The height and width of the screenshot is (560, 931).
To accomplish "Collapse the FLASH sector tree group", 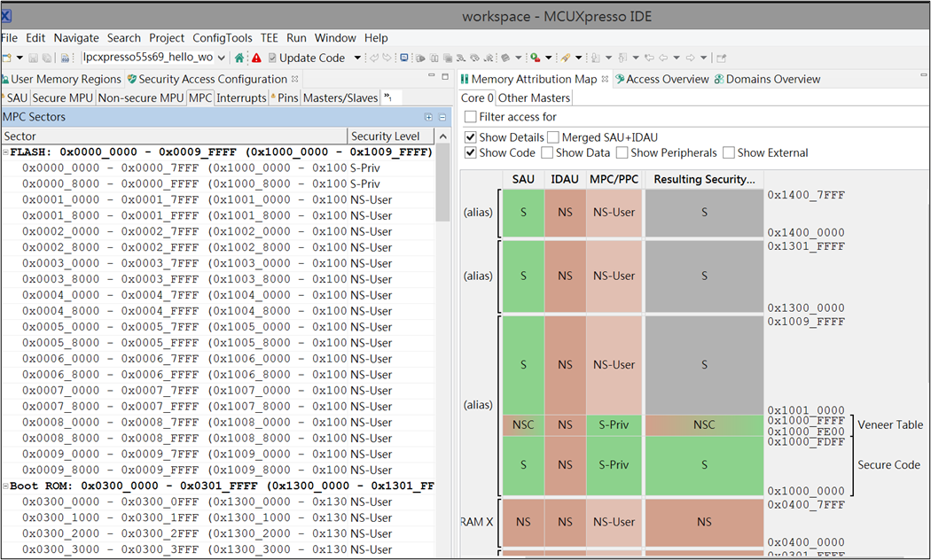I will (5, 152).
